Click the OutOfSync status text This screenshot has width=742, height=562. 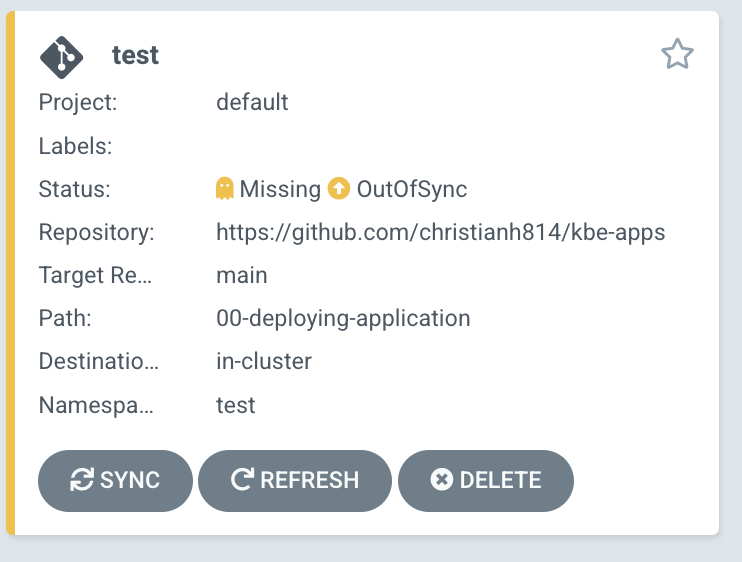click(x=411, y=189)
